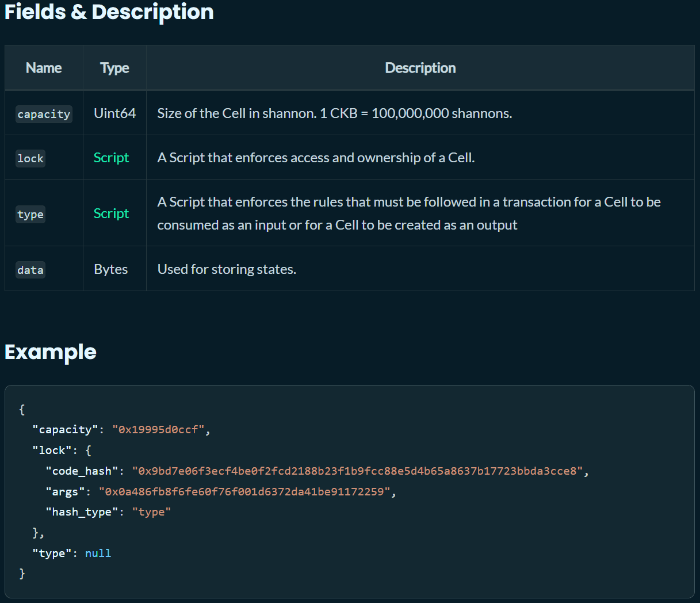Click the Name column header
This screenshot has width=700, height=603.
[x=44, y=68]
